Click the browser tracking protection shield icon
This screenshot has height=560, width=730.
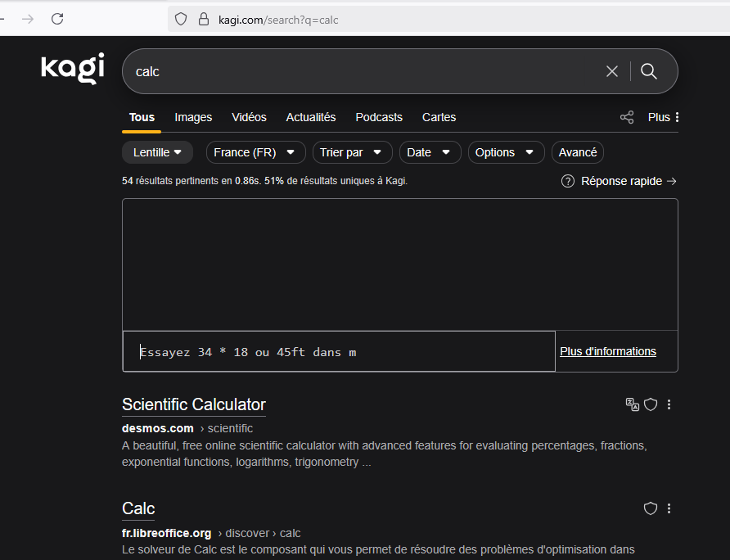(180, 19)
